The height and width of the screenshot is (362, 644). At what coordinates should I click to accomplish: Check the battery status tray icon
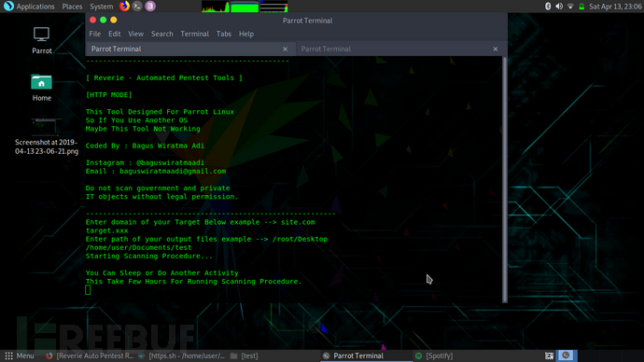coord(581,7)
